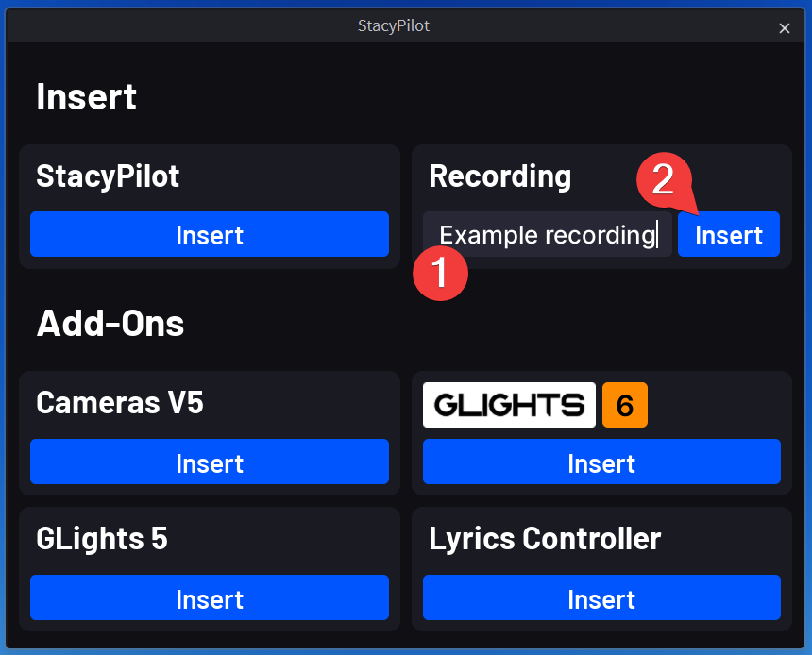Click the orange 6 version badge

pyautogui.click(x=624, y=405)
